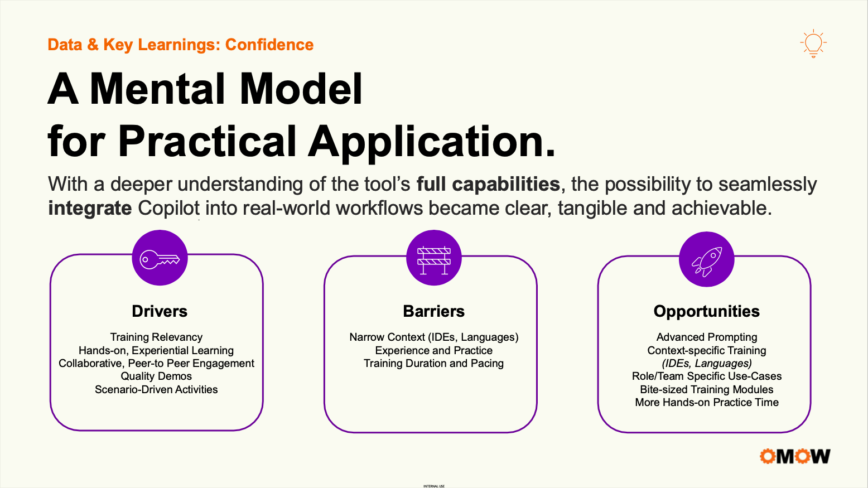Viewport: 868px width, 488px height.
Task: Click the OMOW logo
Action: [x=795, y=456]
